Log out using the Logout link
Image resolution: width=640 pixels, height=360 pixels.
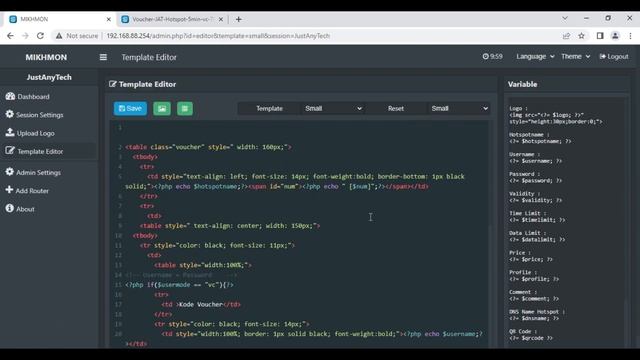click(614, 57)
